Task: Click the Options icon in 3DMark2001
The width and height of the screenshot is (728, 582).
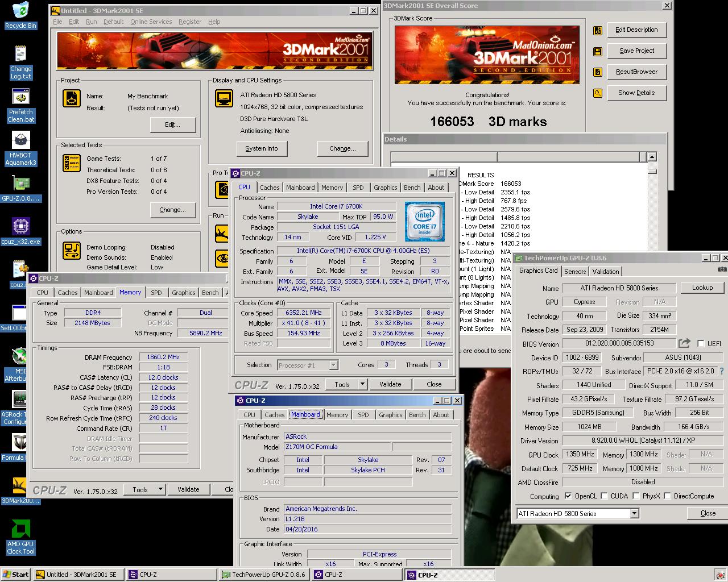Action: (72, 250)
